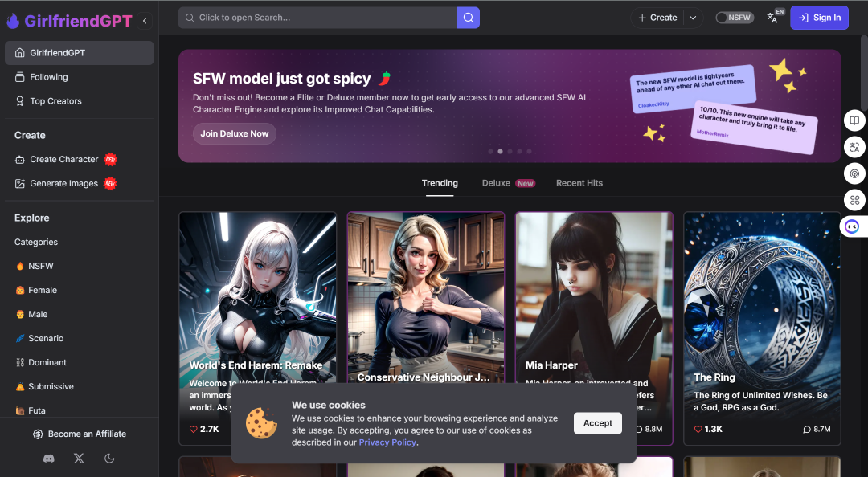
Task: Open the language translate icon
Action: pos(772,18)
